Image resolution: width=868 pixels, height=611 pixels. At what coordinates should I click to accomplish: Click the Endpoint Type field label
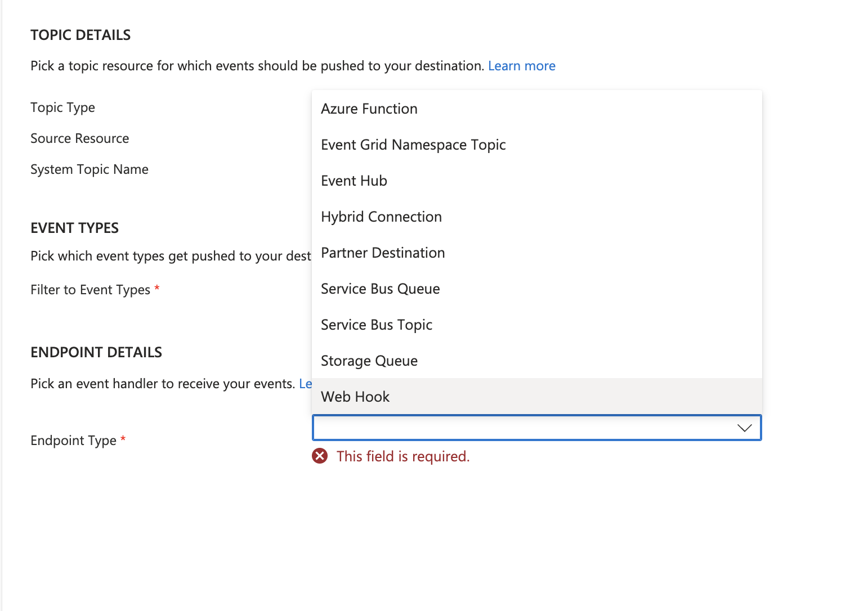73,441
